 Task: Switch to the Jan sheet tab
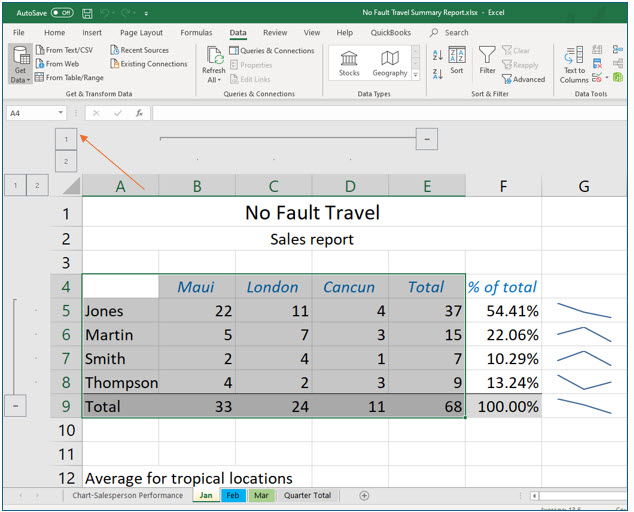click(206, 495)
